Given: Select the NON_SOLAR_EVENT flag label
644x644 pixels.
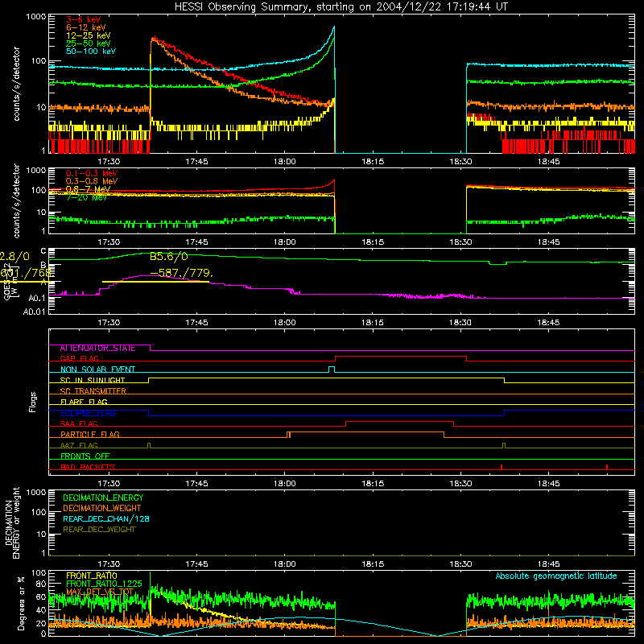Looking at the screenshot, I should (97, 369).
